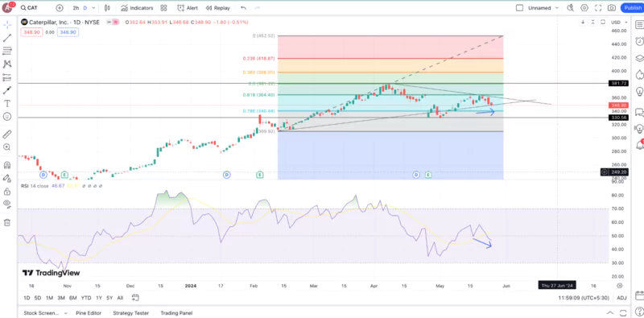644x318 pixels.
Task: Select the crosshair cursor tool
Action: tap(7, 25)
